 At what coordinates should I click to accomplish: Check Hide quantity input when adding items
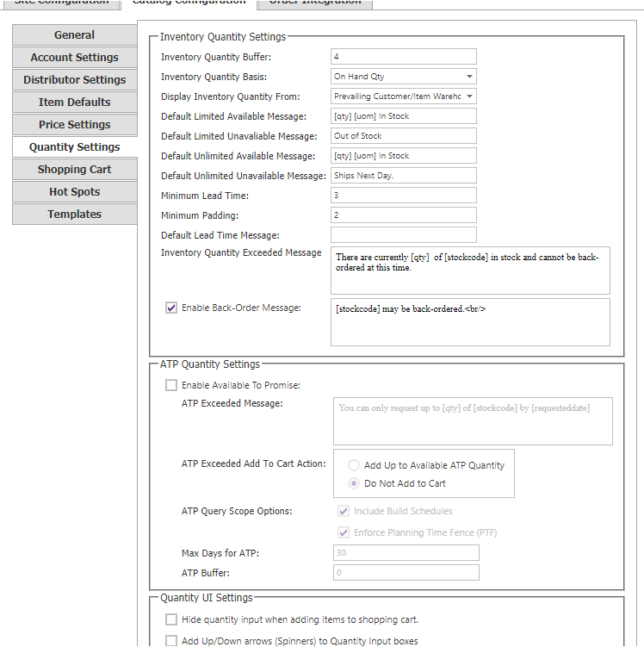[171, 619]
